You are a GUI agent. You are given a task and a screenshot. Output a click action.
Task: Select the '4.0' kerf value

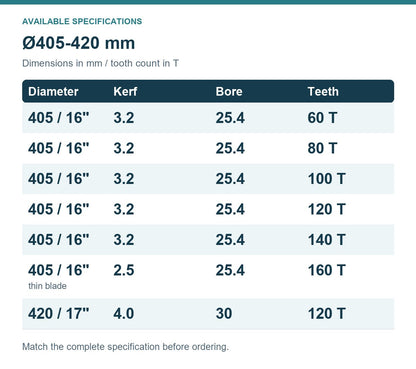coord(124,314)
